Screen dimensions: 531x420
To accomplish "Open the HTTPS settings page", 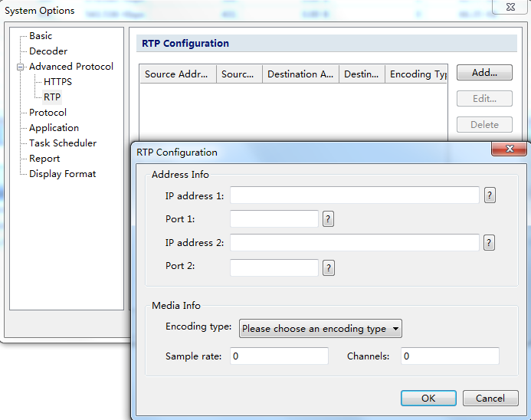I will pyautogui.click(x=57, y=82).
